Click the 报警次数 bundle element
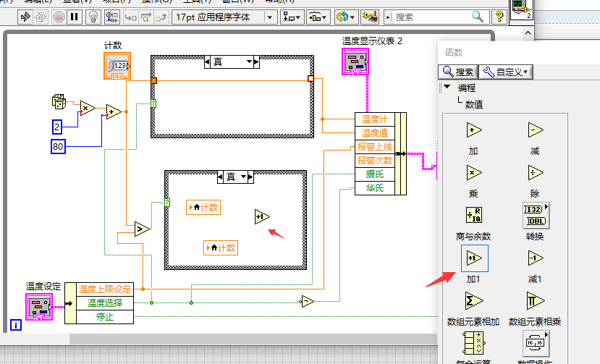Screen dimensions: 600x364 [375, 161]
